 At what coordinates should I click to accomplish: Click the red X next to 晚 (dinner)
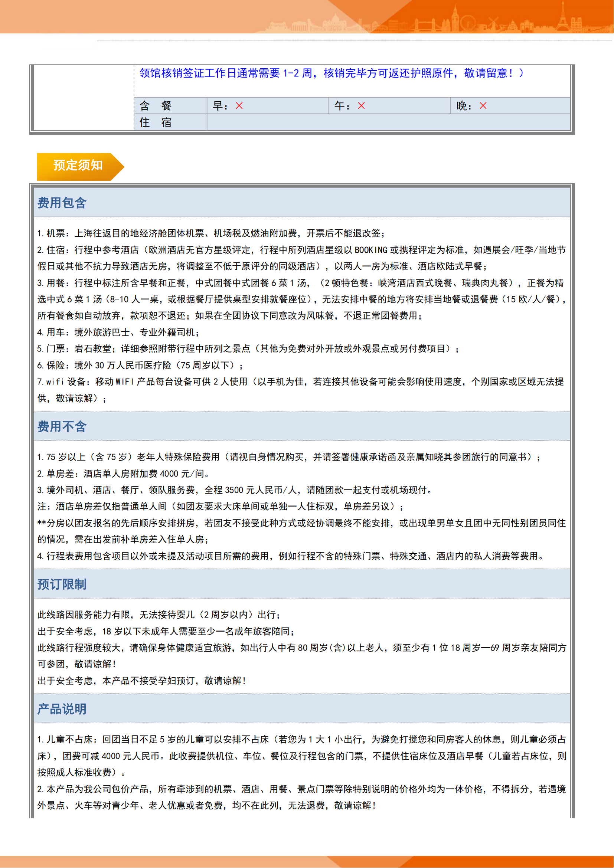tap(483, 106)
